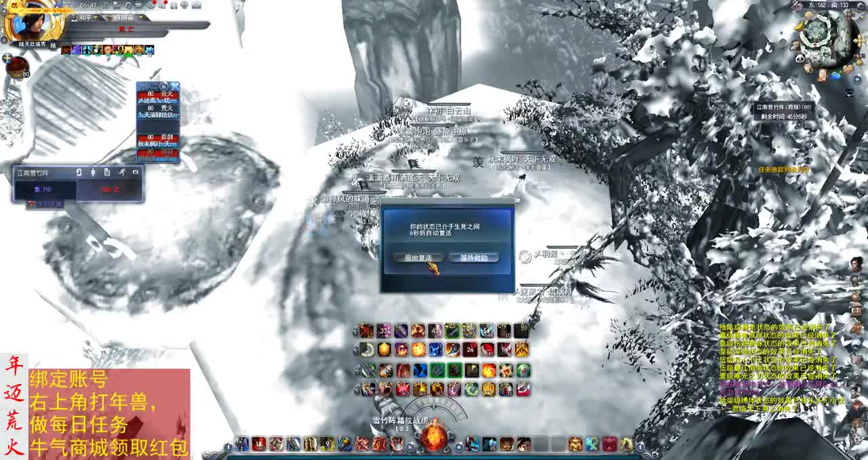
Task: Select team member 秋末枫叶 in the team list
Action: pos(157,140)
